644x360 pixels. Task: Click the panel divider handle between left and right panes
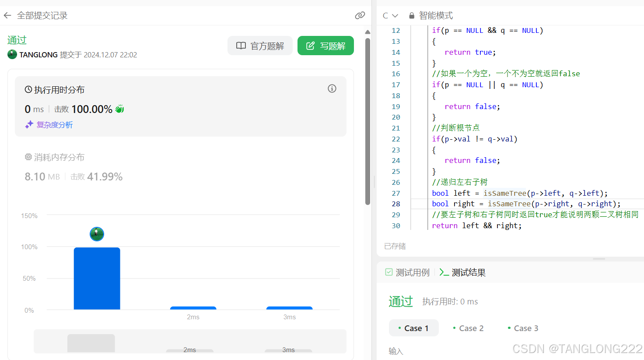pos(374,181)
